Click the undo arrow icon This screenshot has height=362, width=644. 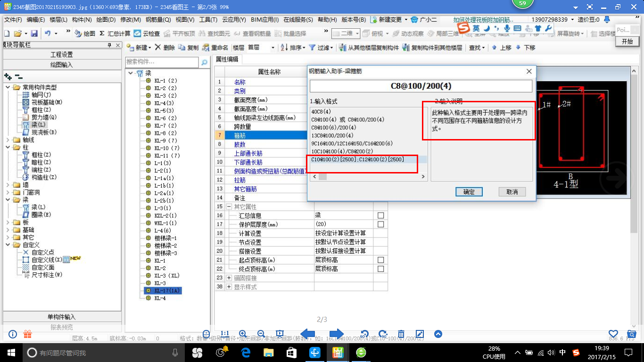click(48, 33)
